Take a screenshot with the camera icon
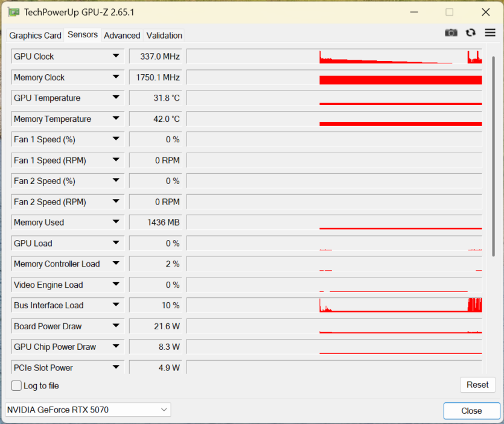This screenshot has height=424, width=504. [x=451, y=33]
